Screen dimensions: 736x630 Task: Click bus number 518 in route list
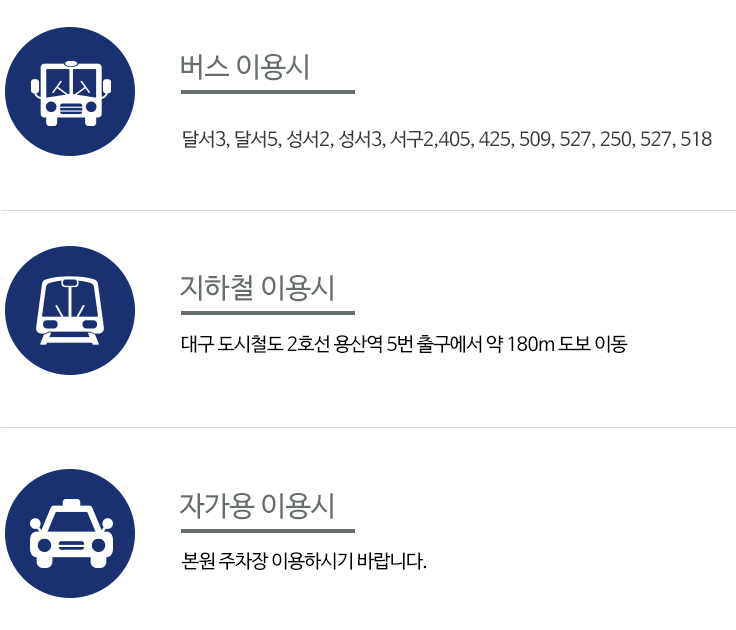click(x=696, y=139)
